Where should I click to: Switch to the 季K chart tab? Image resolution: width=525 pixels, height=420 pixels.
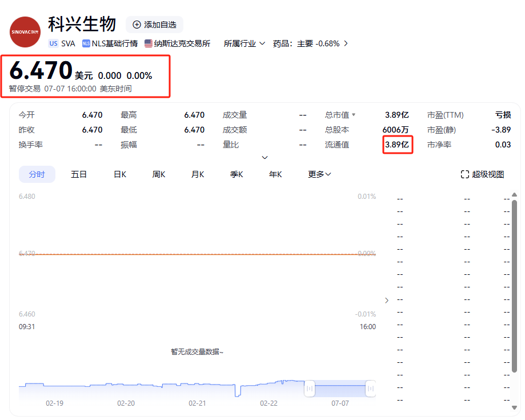pyautogui.click(x=237, y=174)
